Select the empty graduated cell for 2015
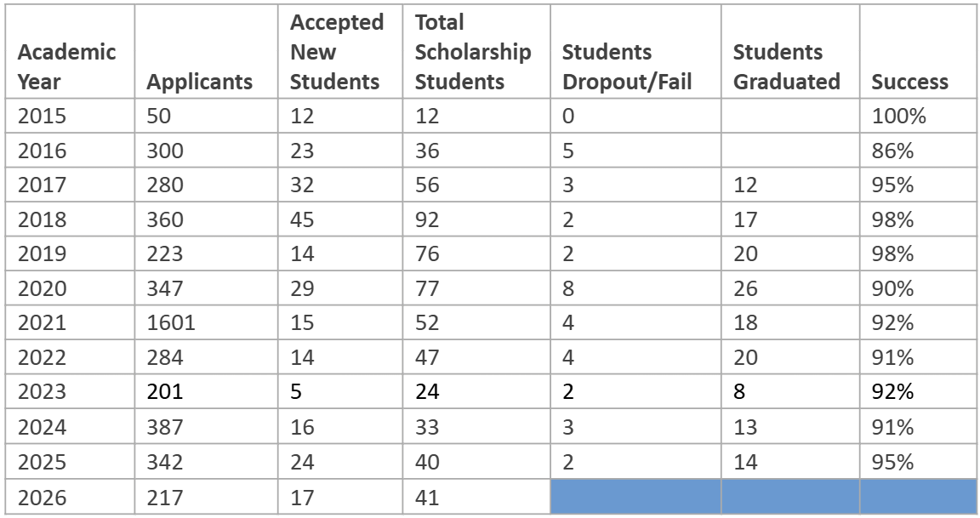This screenshot has height=518, width=980. click(x=789, y=117)
